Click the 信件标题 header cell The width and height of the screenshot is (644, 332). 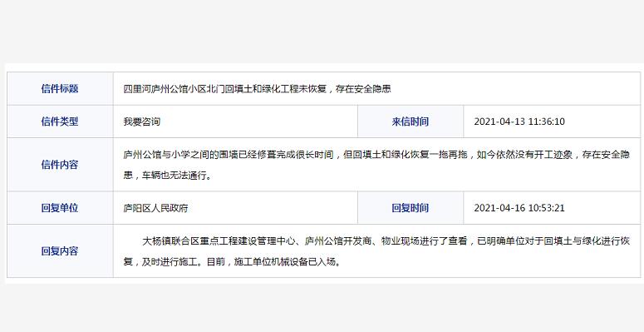click(x=60, y=88)
